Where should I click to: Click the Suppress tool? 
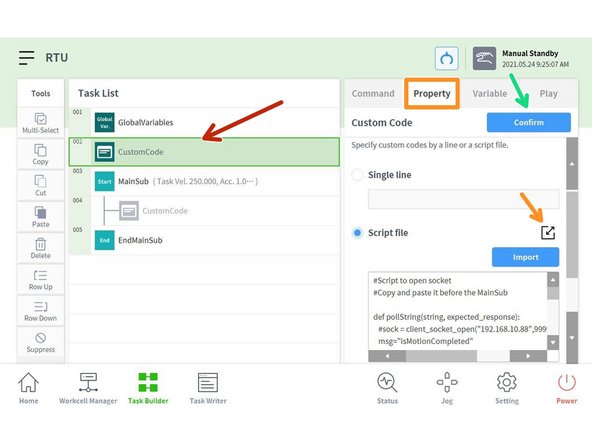pos(40,342)
